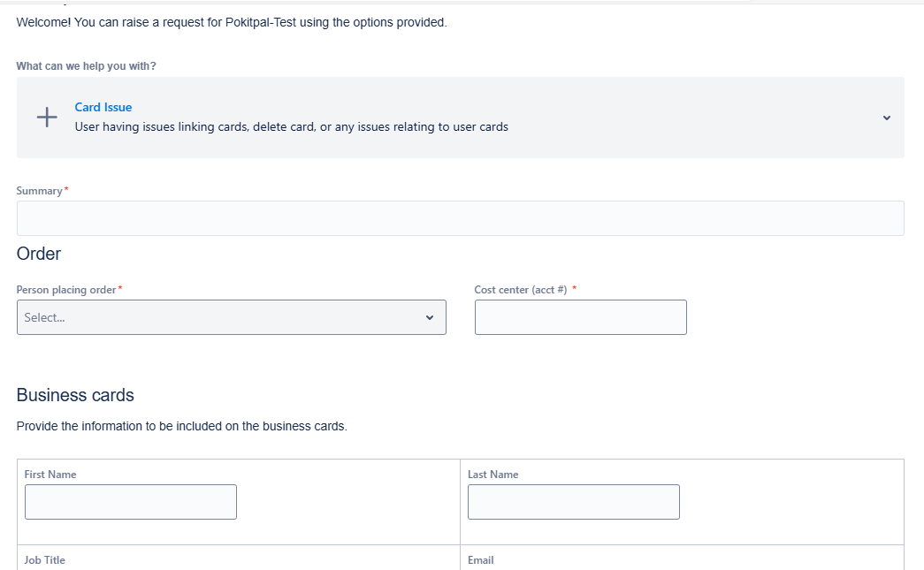Click into the Last Name box

click(x=573, y=502)
